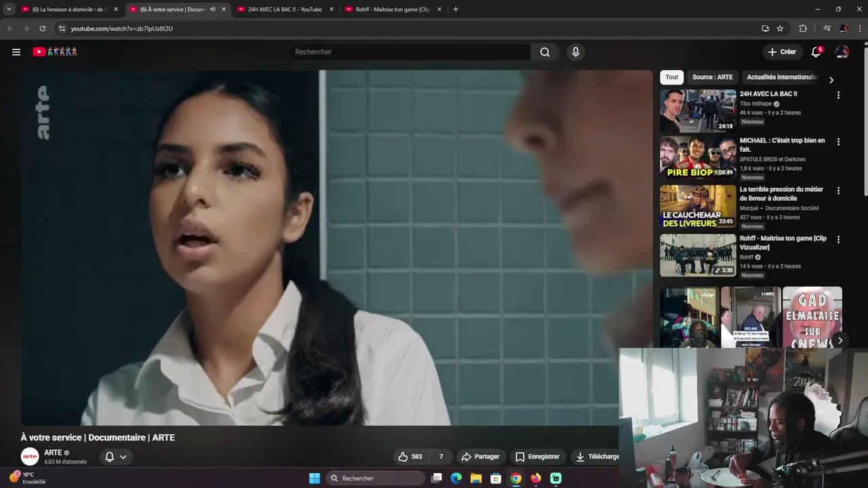868x488 pixels.
Task: Click the youtube.com address bar URL
Action: [x=121, y=28]
